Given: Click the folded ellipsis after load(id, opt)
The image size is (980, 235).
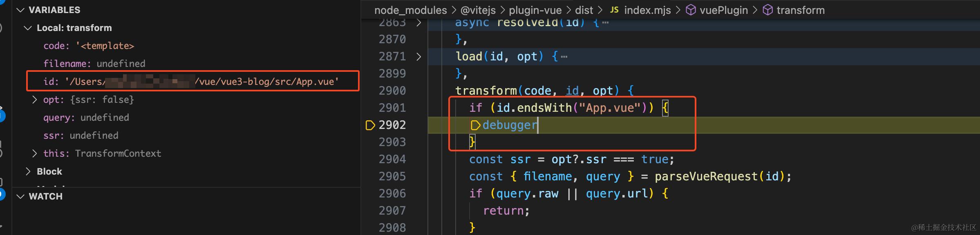Looking at the screenshot, I should [564, 57].
